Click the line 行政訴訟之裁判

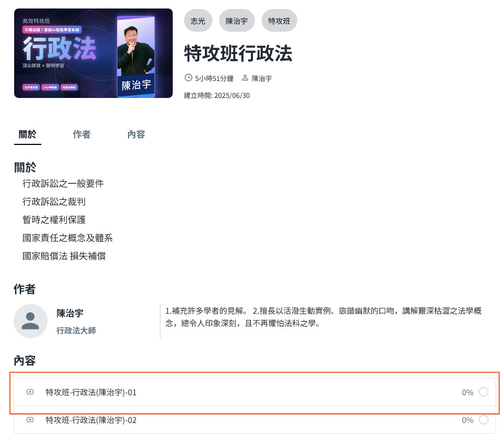coord(54,202)
